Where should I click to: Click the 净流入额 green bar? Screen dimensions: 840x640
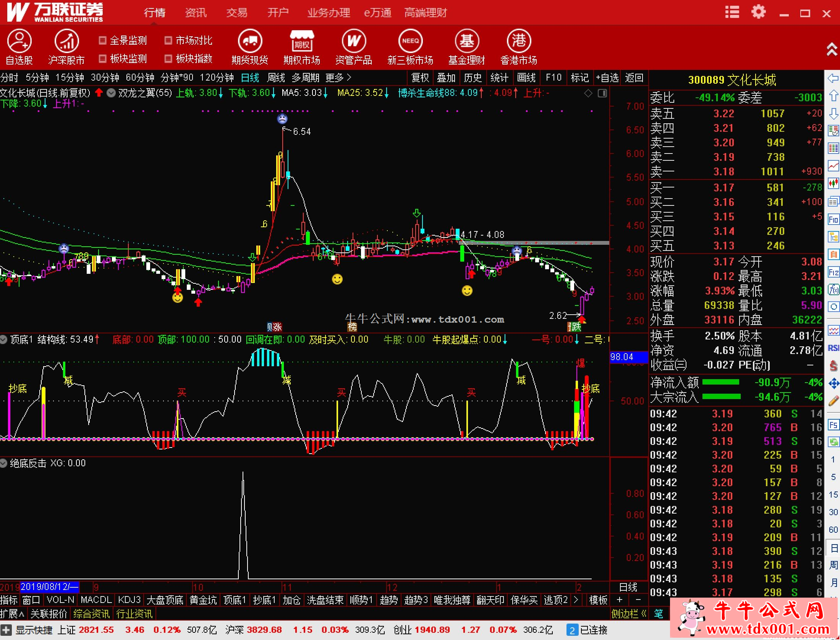point(721,382)
